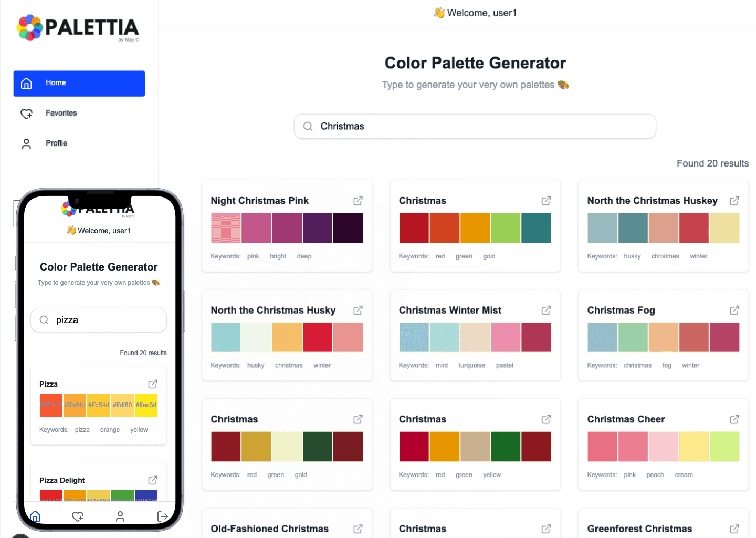
Task: Open the Old-Fashioned Christmas card title
Action: click(x=269, y=529)
